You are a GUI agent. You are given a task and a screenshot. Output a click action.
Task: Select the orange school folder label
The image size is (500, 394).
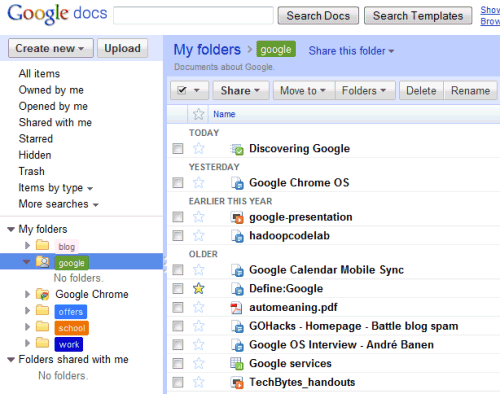click(72, 328)
